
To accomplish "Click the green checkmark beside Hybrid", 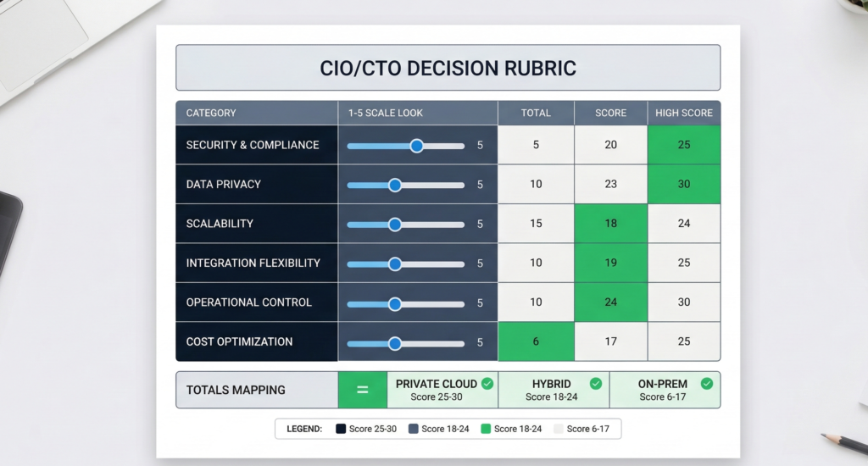I will pos(596,384).
